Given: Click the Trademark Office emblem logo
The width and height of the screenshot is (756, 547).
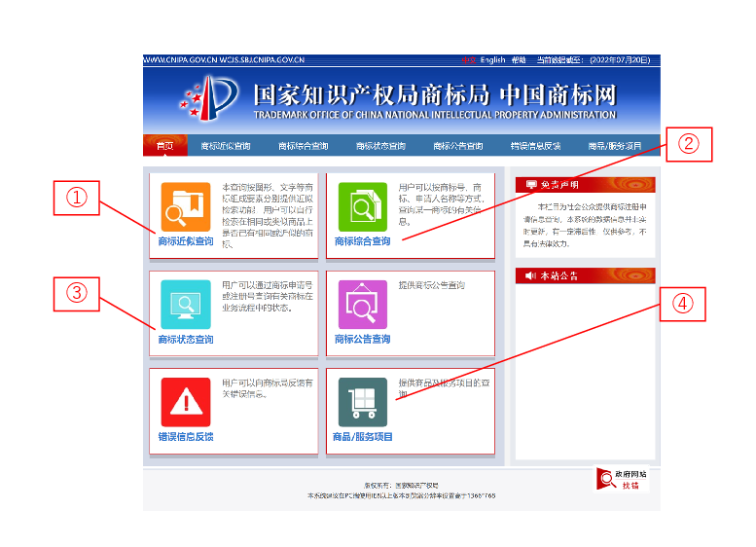Looking at the screenshot, I should (x=209, y=98).
